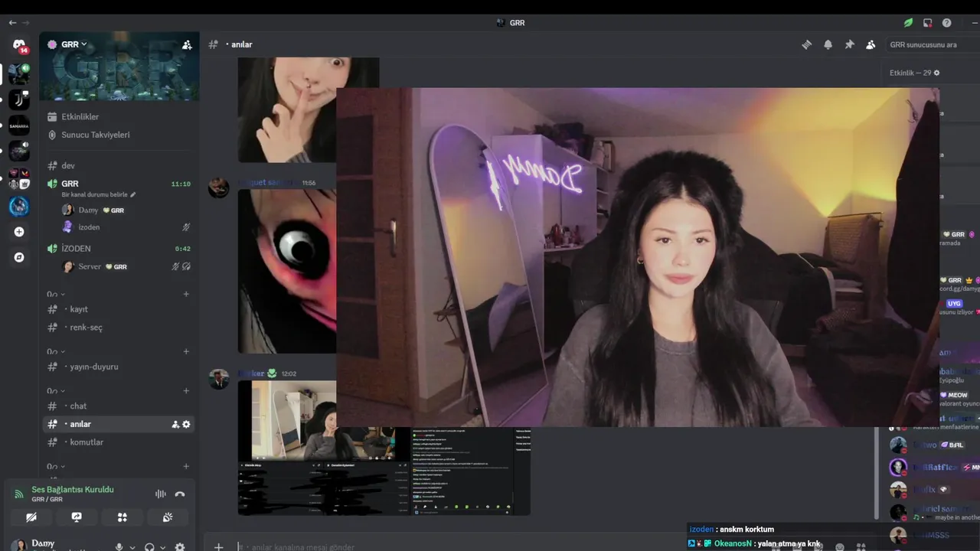Share your screen from voice panel
This screenshot has width=980, height=551.
coord(77,517)
